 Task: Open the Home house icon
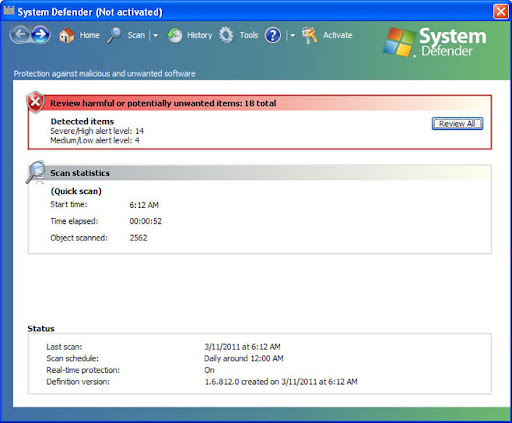(67, 35)
